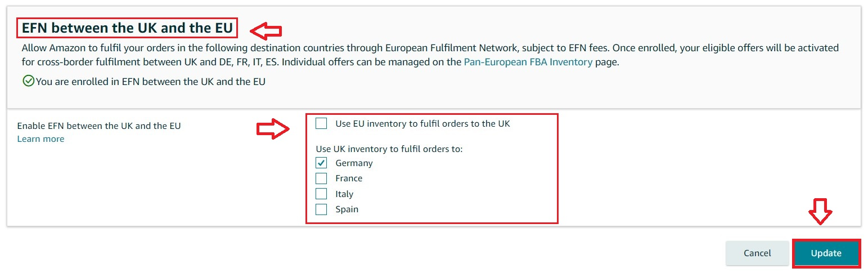Click the red arrow pointing at checkbox list

[x=273, y=129]
